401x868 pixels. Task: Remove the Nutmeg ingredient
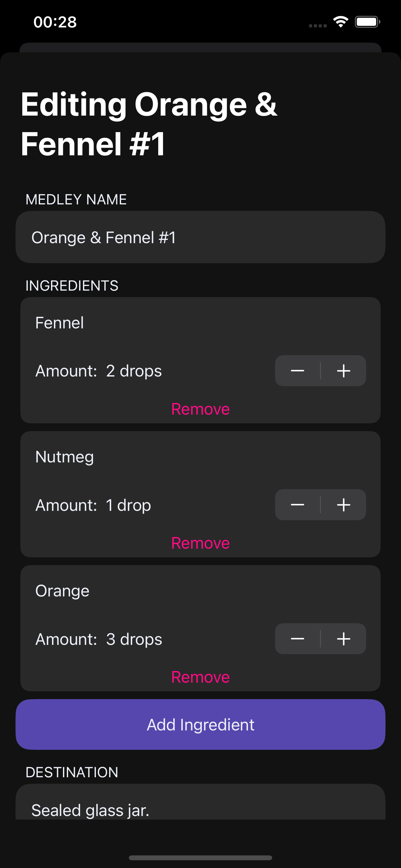tap(200, 543)
